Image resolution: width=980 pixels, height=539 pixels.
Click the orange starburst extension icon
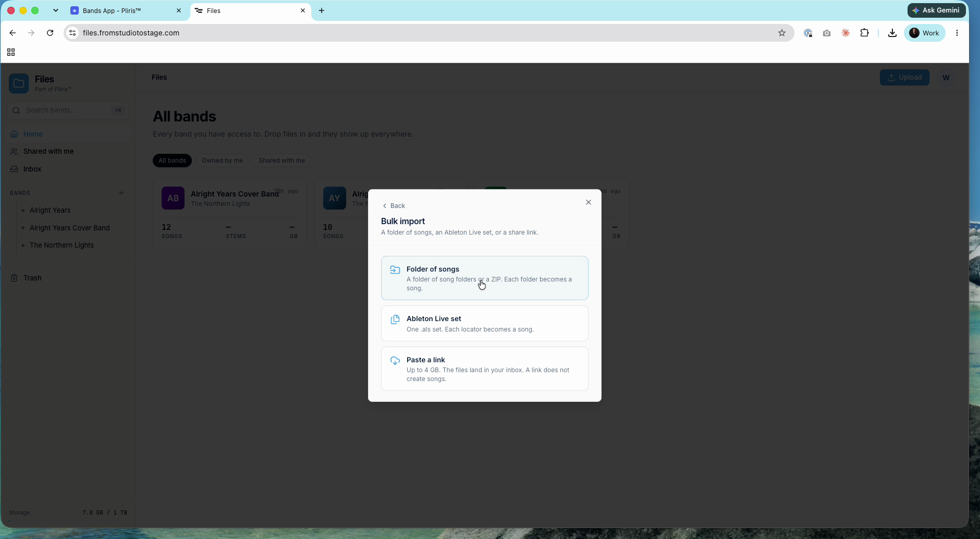coord(846,33)
